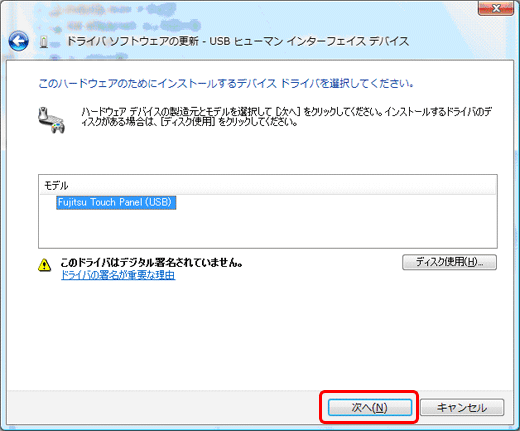Click the instruction paragraph about ハードウェア デバイス
This screenshot has height=431, width=520.
[x=287, y=117]
